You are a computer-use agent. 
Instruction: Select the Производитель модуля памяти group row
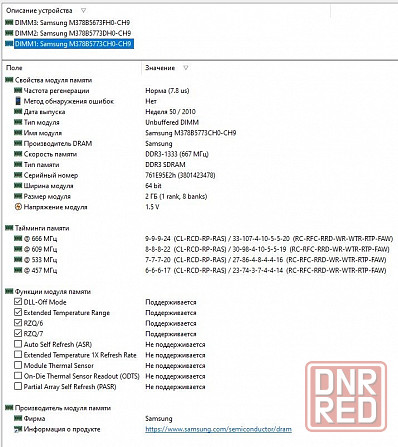click(63, 408)
